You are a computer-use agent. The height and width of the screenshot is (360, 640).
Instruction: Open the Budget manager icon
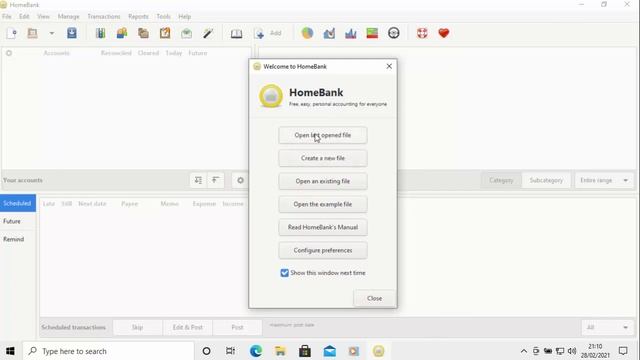pos(187,33)
